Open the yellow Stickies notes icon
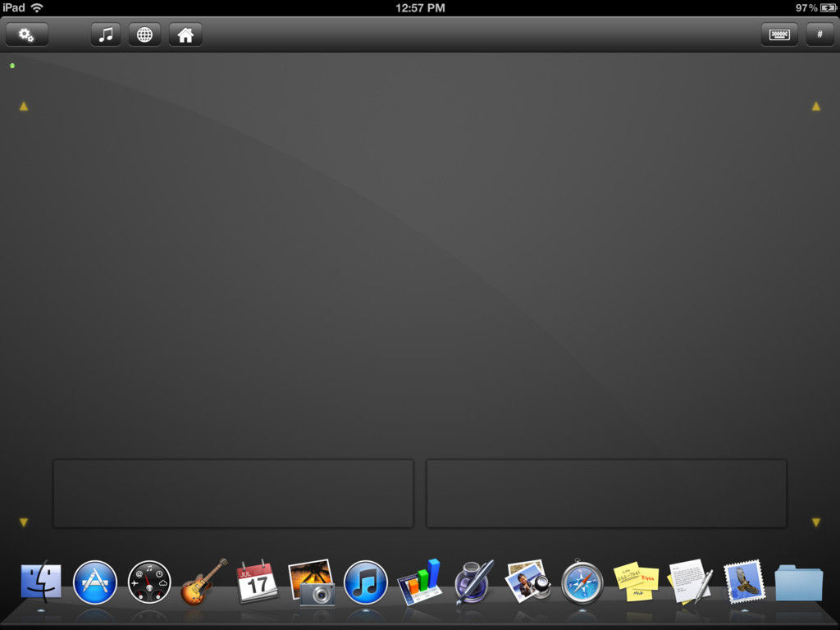This screenshot has width=840, height=630. point(637,582)
